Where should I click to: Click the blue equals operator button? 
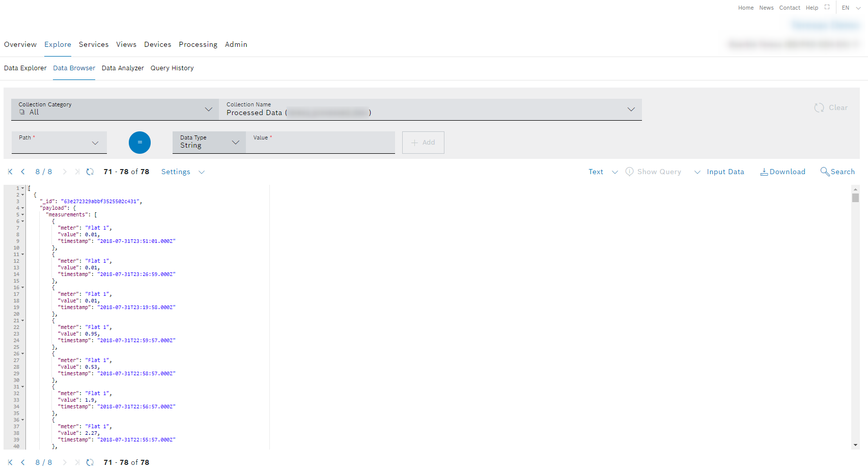click(139, 143)
